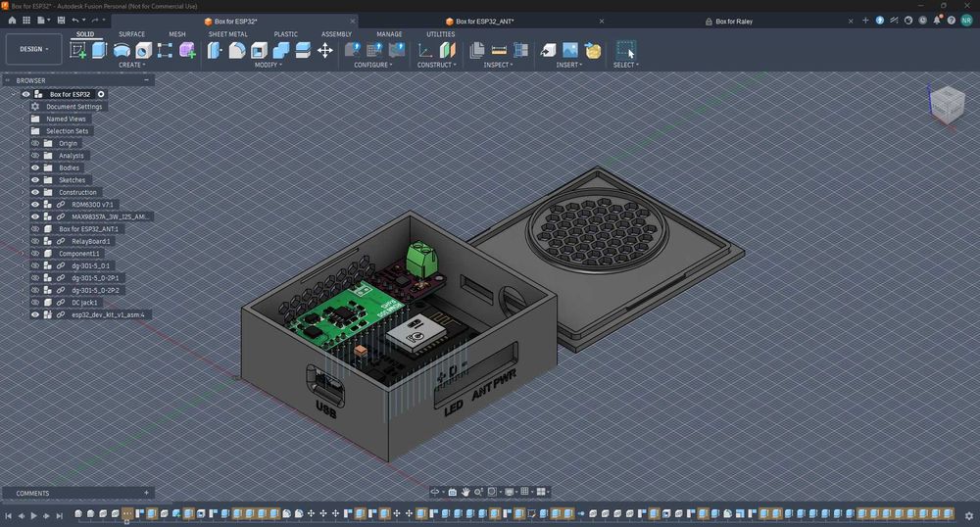Select the Insert Derive tool
Image resolution: width=980 pixels, height=527 pixels.
pos(548,50)
